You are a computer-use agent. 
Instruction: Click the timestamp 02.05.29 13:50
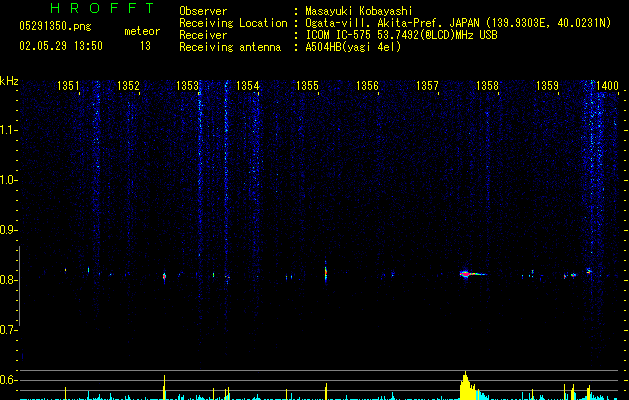[61, 46]
